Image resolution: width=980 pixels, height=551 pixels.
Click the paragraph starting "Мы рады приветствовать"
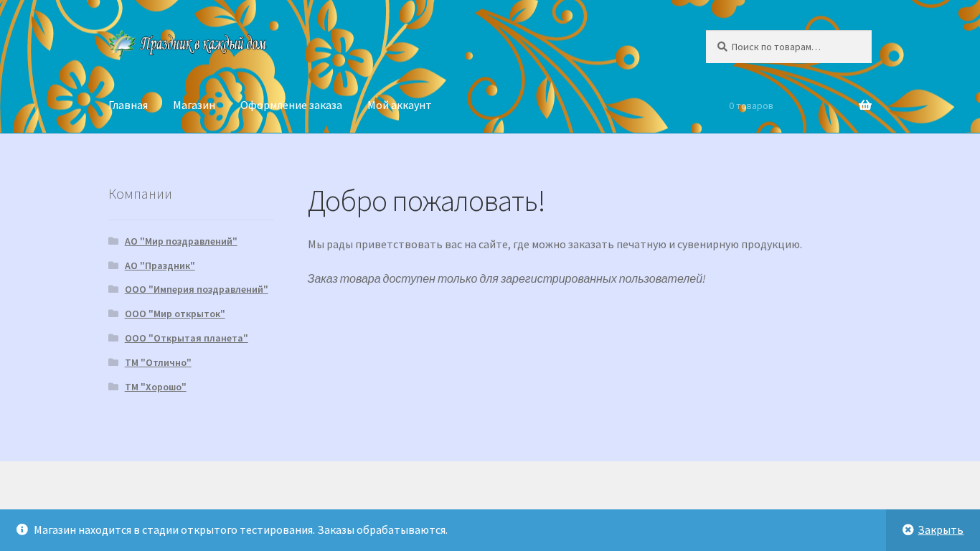pyautogui.click(x=555, y=244)
